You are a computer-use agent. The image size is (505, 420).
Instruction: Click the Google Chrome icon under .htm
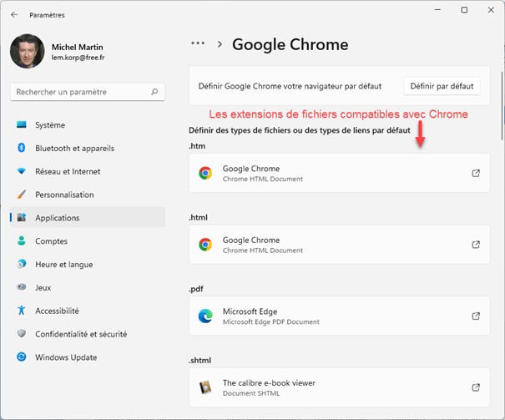(x=205, y=174)
